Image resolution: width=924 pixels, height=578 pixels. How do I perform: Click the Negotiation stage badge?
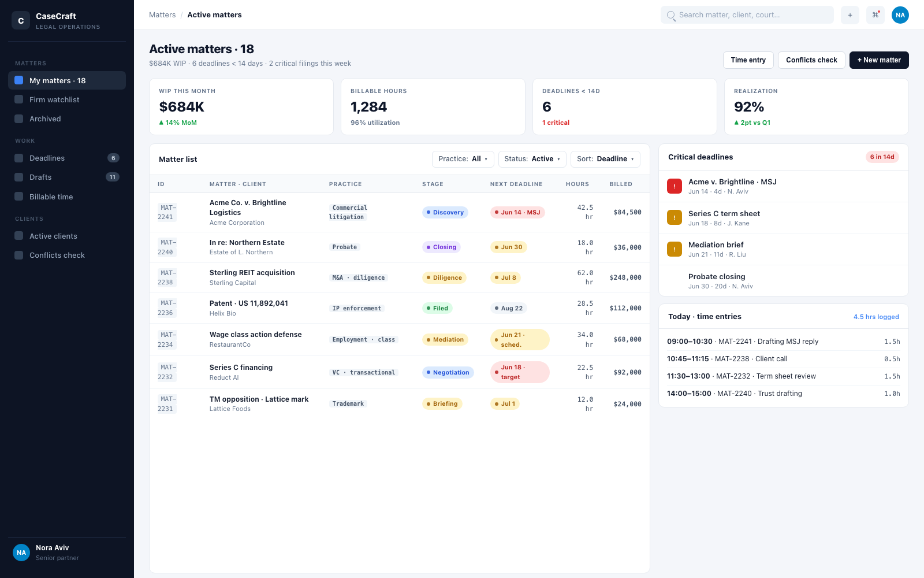click(448, 372)
